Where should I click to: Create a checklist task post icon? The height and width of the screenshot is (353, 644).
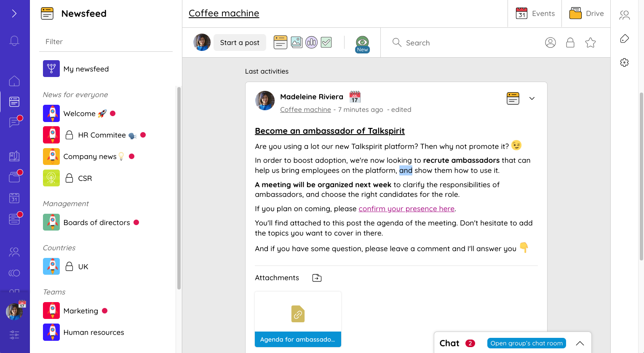pyautogui.click(x=326, y=42)
